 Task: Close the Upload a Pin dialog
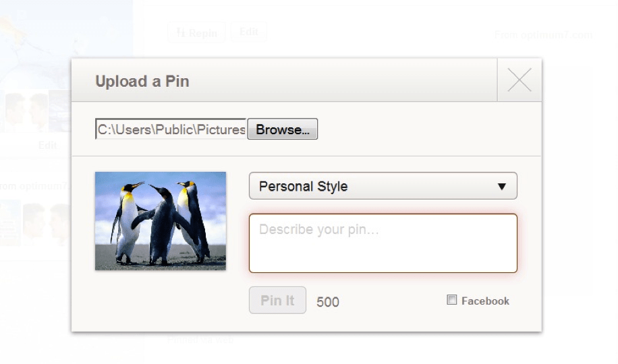click(x=519, y=80)
